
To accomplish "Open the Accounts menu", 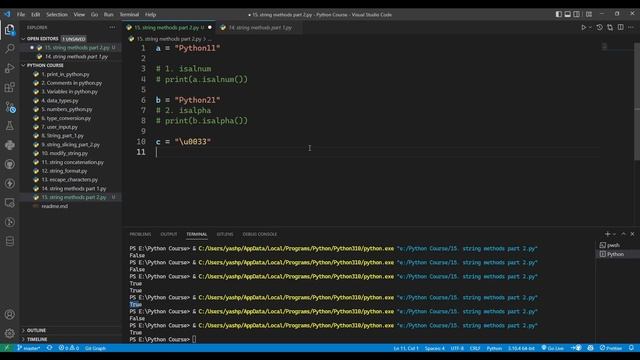I will point(9,315).
